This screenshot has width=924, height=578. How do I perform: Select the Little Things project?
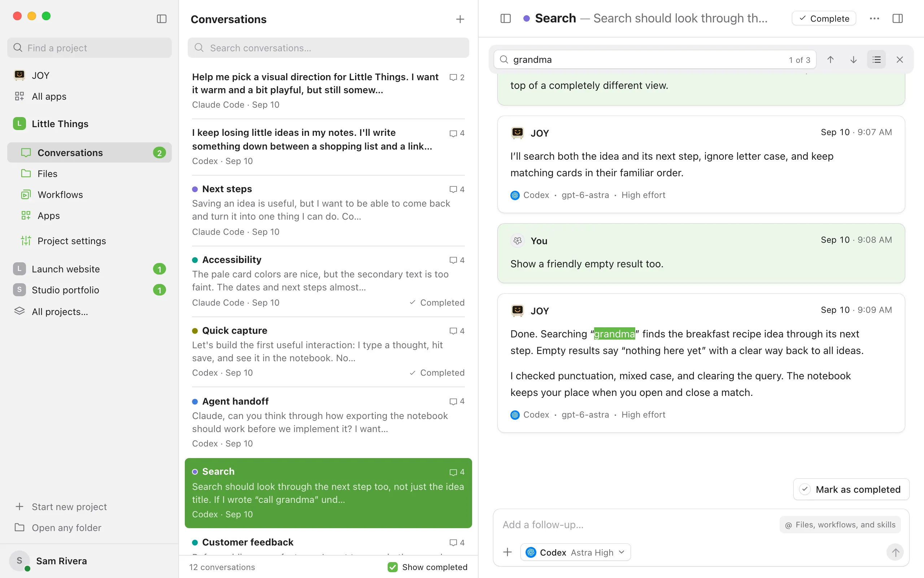click(90, 124)
